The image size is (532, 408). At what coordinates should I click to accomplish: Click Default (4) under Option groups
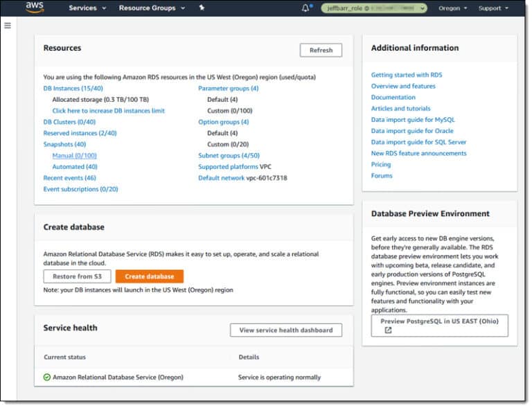tap(222, 133)
